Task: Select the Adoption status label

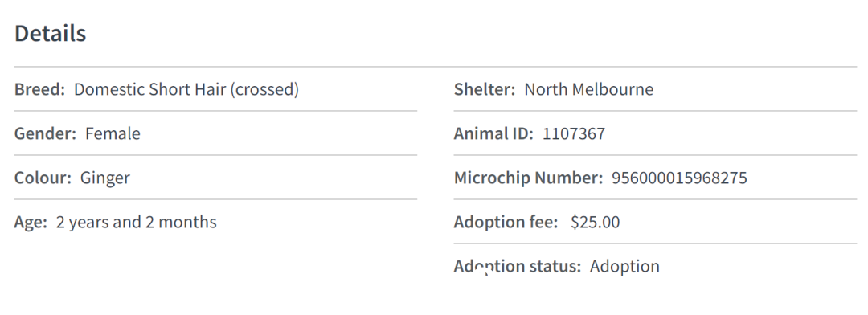Action: (518, 266)
